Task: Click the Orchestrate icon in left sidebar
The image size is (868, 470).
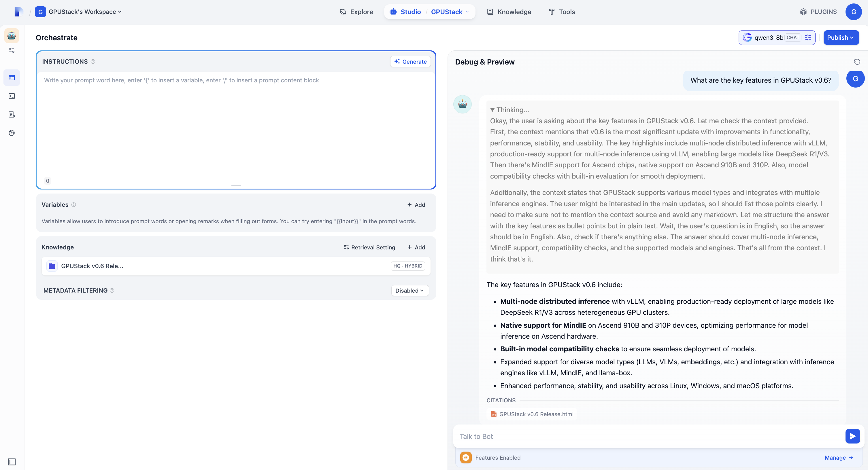Action: (x=12, y=78)
